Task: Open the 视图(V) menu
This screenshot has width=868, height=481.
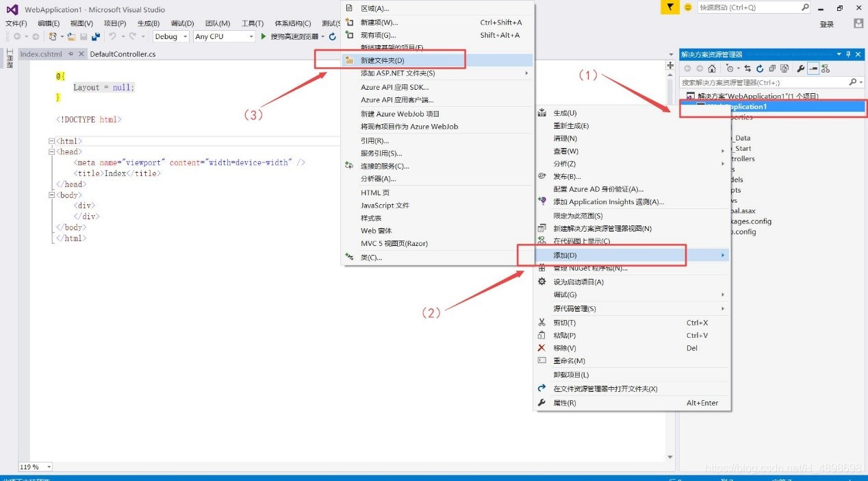Action: pos(81,23)
